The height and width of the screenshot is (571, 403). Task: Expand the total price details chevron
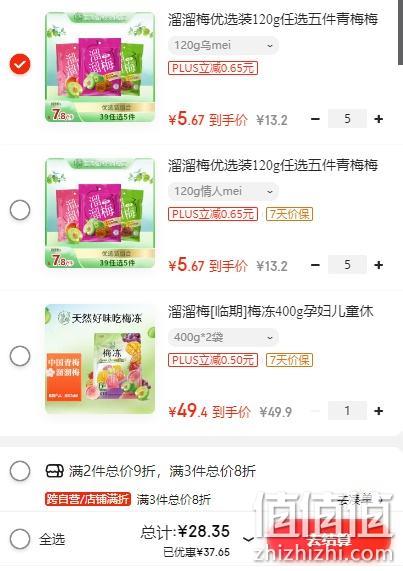coord(248,539)
